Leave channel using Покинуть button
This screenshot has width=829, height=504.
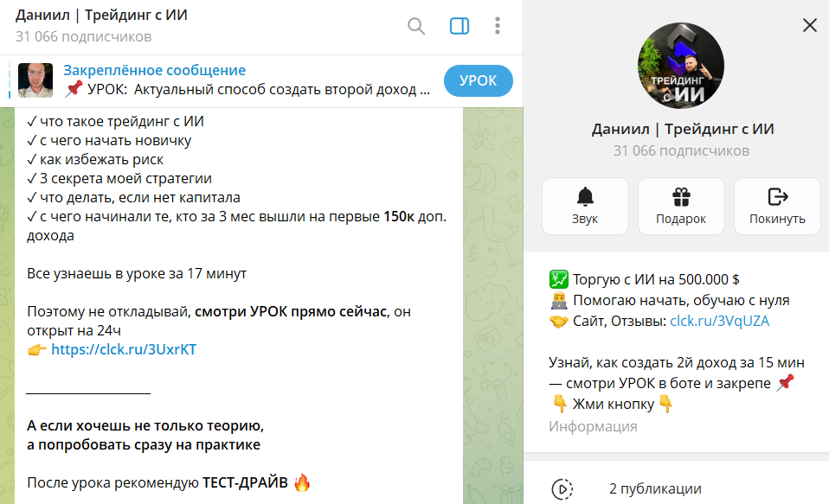(777, 206)
